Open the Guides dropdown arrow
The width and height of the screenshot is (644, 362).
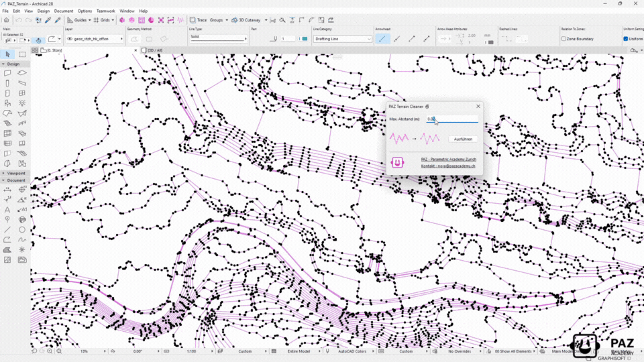[x=89, y=19]
